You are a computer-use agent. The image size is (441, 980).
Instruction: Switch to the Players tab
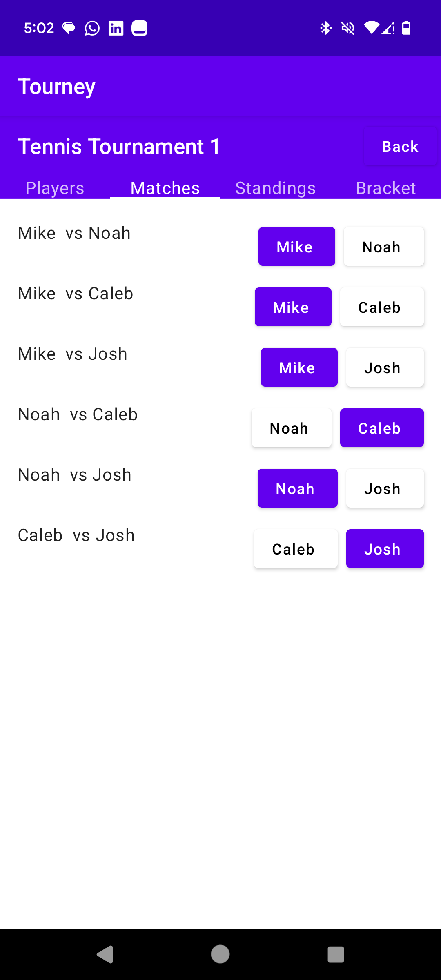[x=55, y=188]
